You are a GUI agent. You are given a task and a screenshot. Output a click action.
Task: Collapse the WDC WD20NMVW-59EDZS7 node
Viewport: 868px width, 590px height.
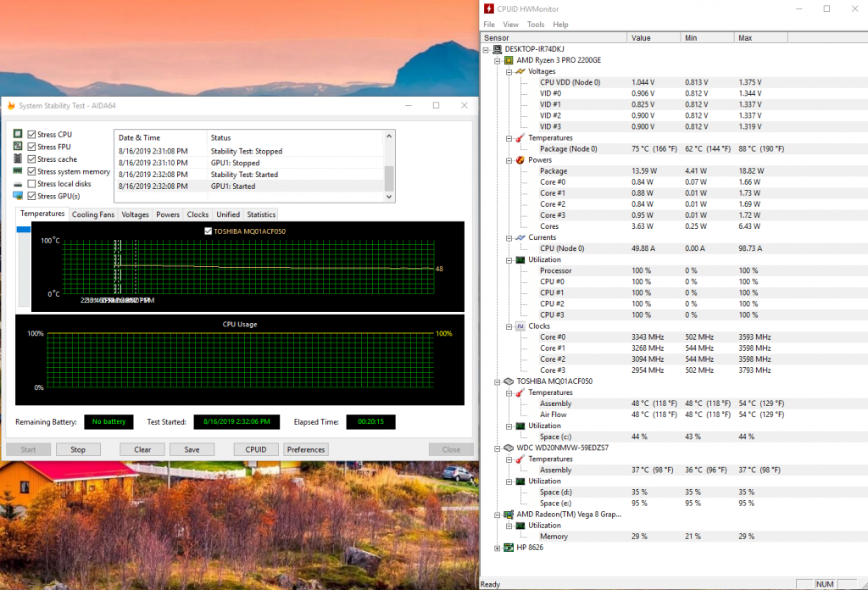point(497,448)
